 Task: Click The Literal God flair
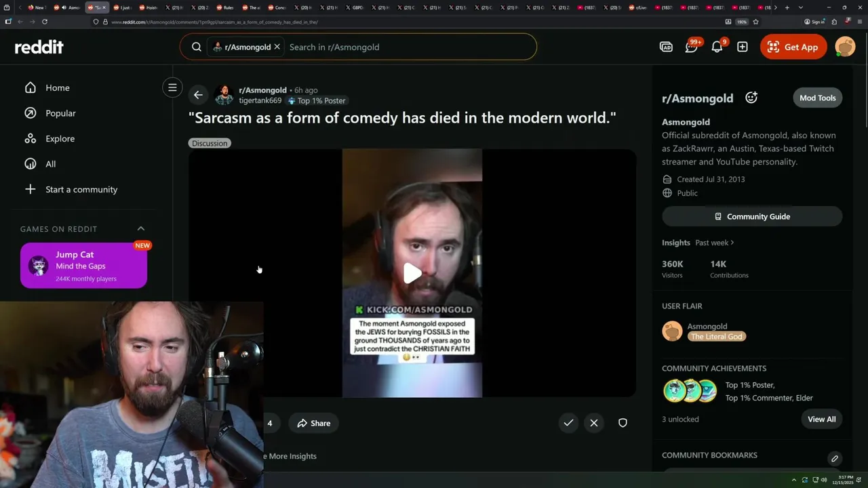tap(717, 336)
